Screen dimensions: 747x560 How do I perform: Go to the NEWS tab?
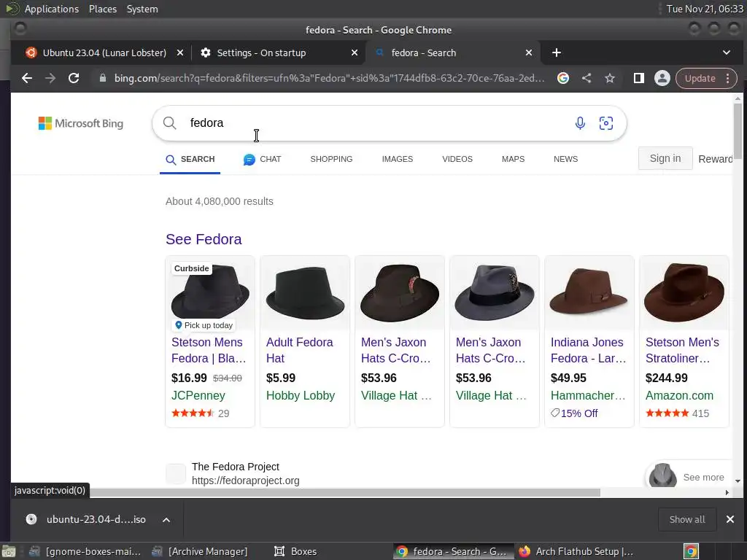click(x=565, y=159)
